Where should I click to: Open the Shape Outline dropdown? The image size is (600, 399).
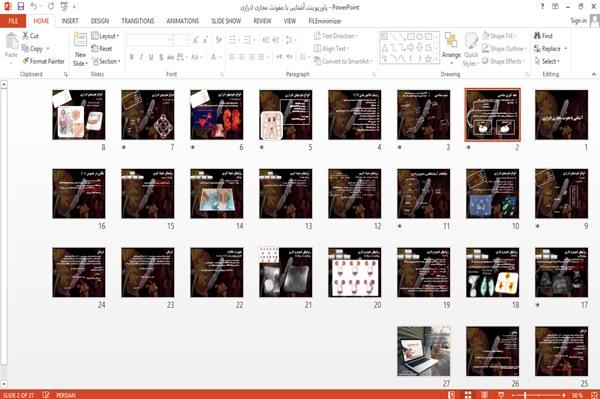[505, 49]
